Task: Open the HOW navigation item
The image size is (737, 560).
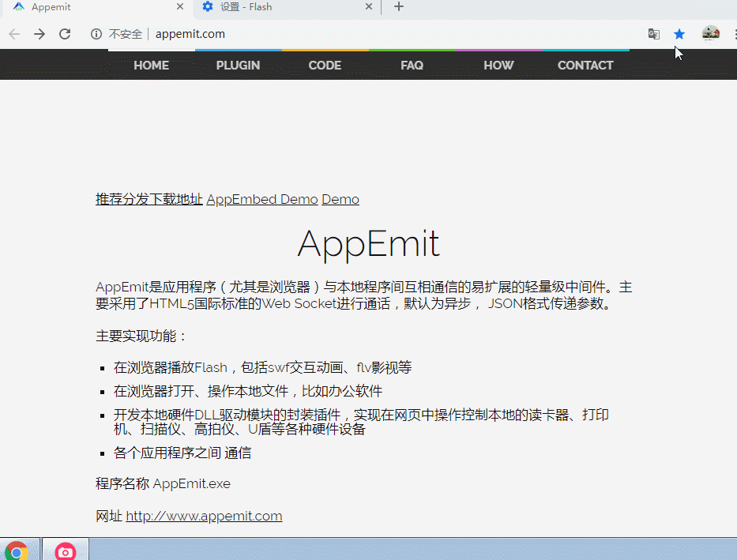Action: point(498,66)
